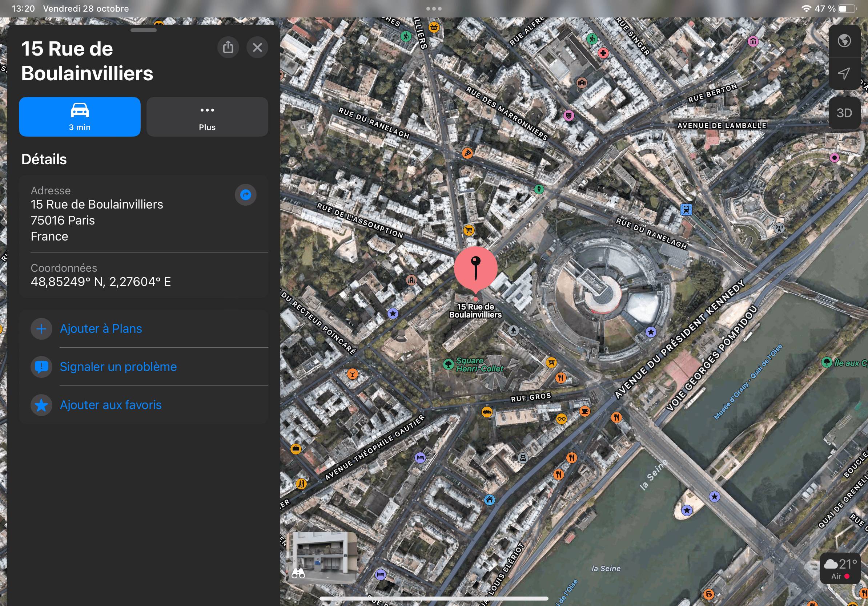
Task: Close the 15 Rue de Boulainvilliers card
Action: coord(257,47)
